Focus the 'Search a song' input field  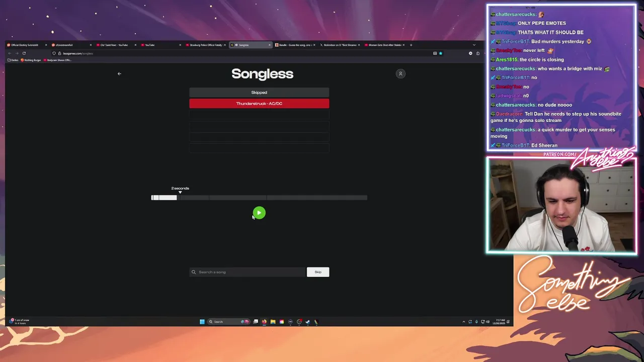[x=248, y=272]
